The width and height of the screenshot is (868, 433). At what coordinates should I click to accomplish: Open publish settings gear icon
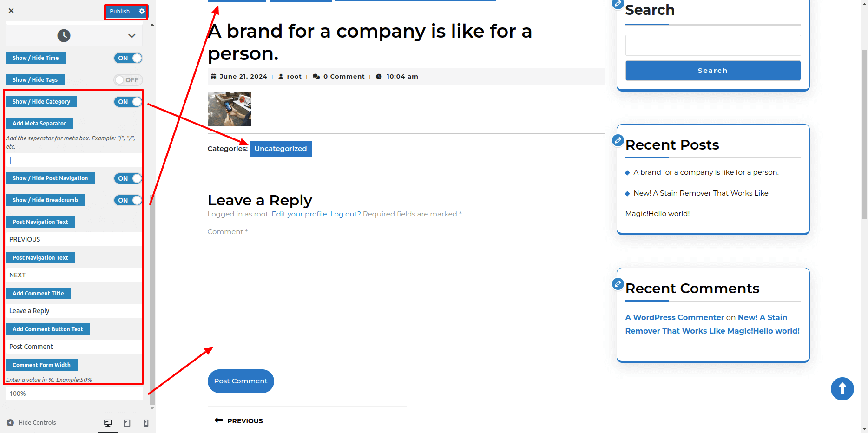[x=142, y=11]
